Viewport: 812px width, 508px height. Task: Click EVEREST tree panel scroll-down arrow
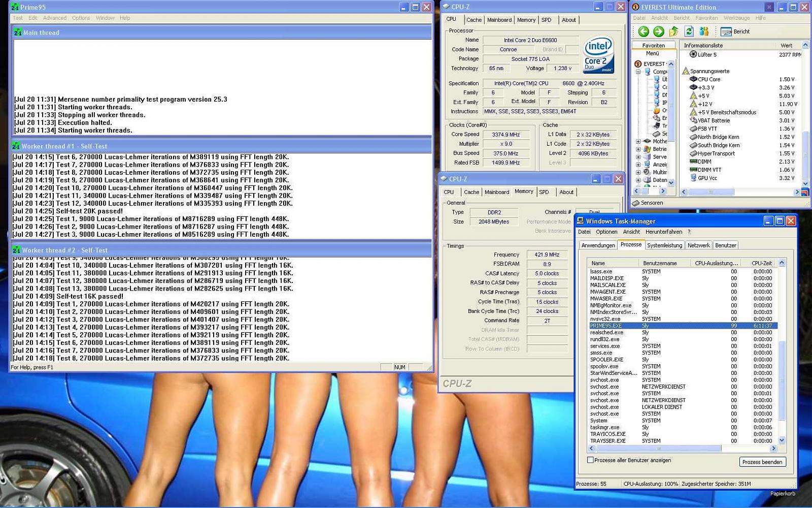671,182
